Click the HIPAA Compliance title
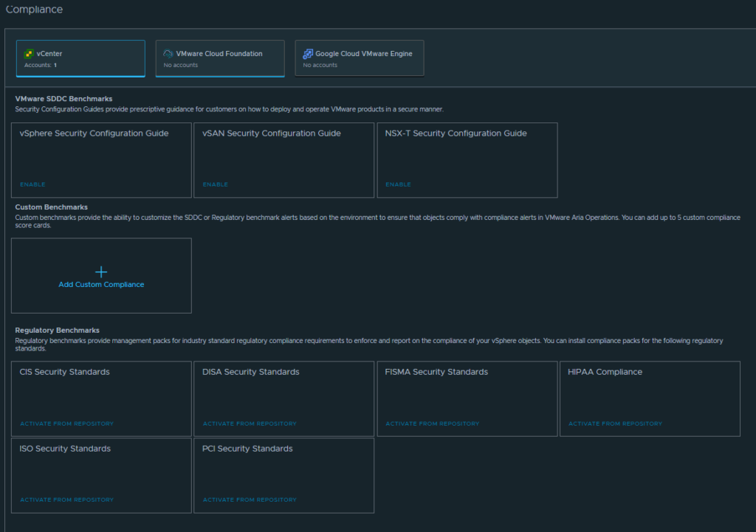Screen dimensions: 756x532 (x=605, y=372)
